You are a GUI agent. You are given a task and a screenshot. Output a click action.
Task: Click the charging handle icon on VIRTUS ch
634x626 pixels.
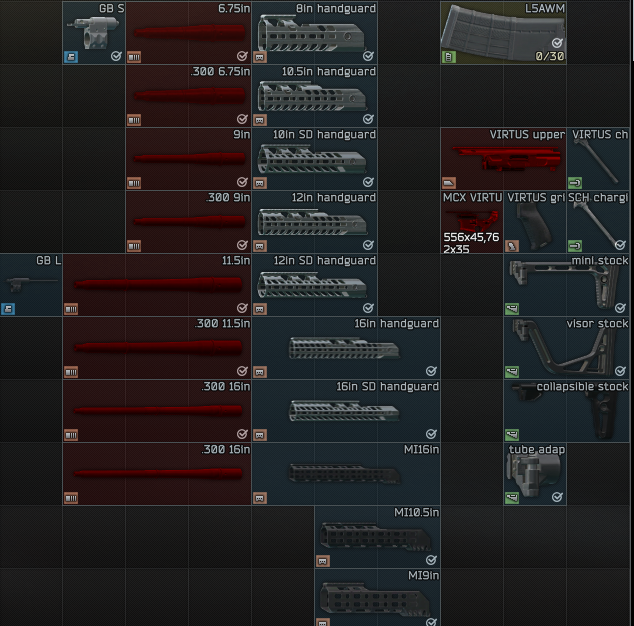pos(575,183)
